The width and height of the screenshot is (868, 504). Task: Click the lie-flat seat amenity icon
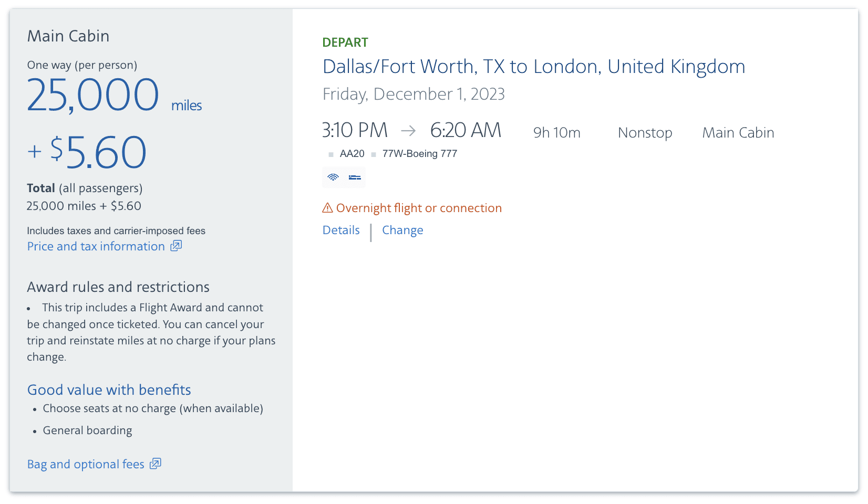(355, 177)
